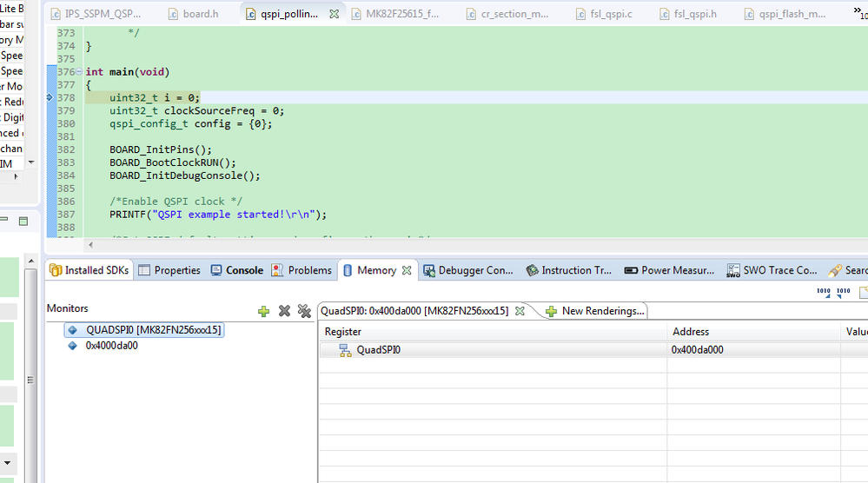Close the QuadSPI0 rendering tab
Image resolution: width=868 pixels, height=483 pixels.
pyautogui.click(x=520, y=311)
